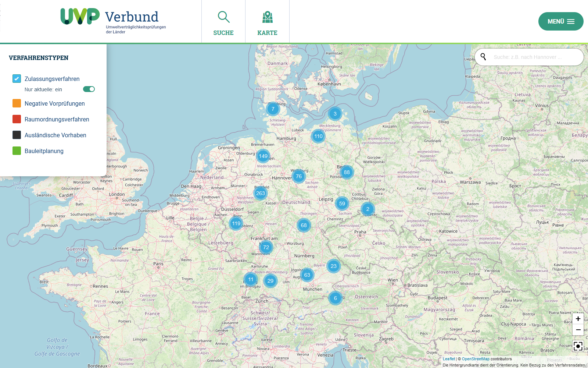588x368 pixels.
Task: Zoom out the map with minus
Action: pos(578,330)
